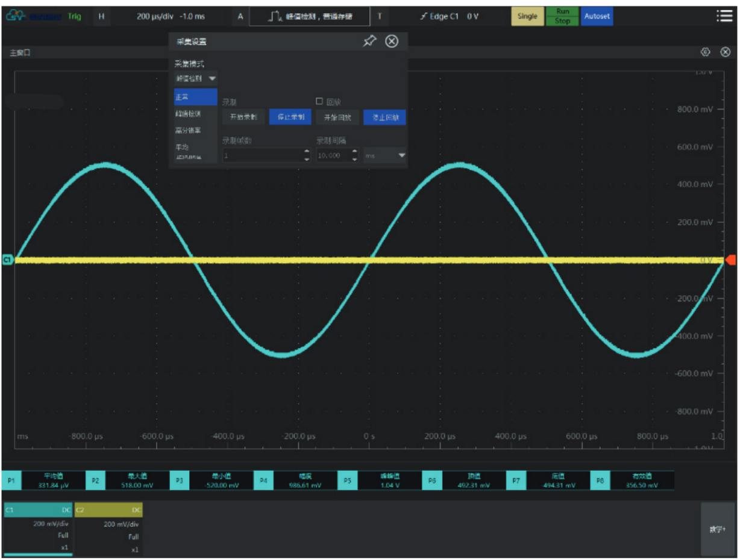Click the A acquisition icon

(240, 17)
